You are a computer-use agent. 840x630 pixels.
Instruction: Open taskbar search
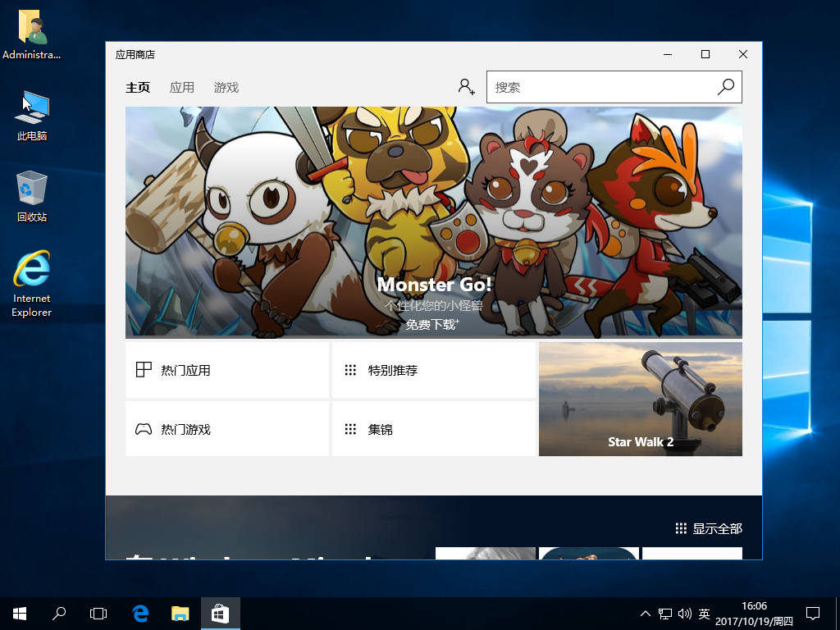click(x=59, y=614)
